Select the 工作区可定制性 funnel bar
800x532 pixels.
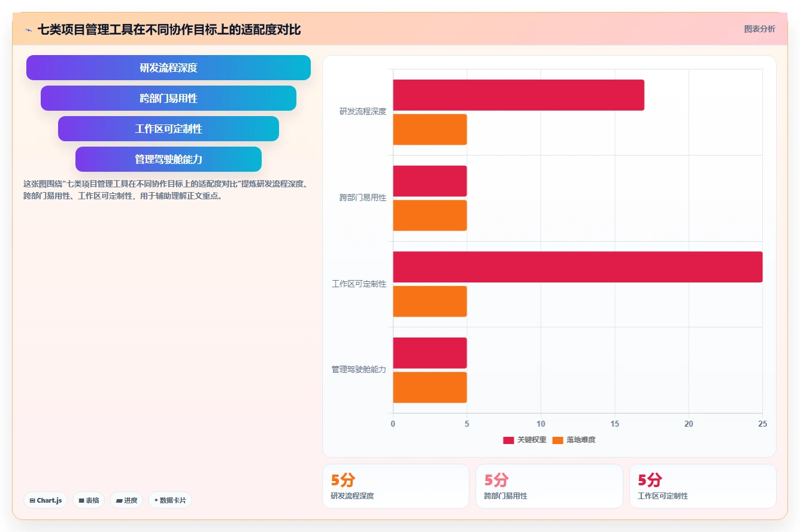pos(168,129)
